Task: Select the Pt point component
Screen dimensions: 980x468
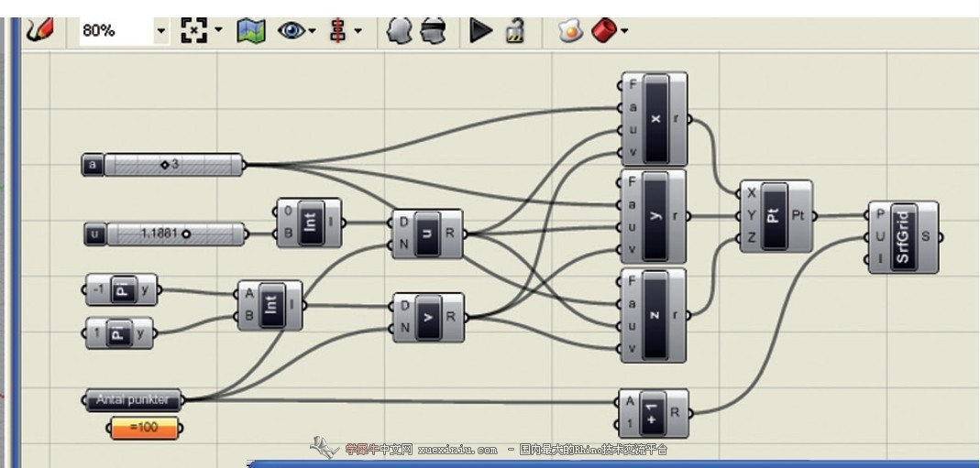Action: [x=776, y=216]
